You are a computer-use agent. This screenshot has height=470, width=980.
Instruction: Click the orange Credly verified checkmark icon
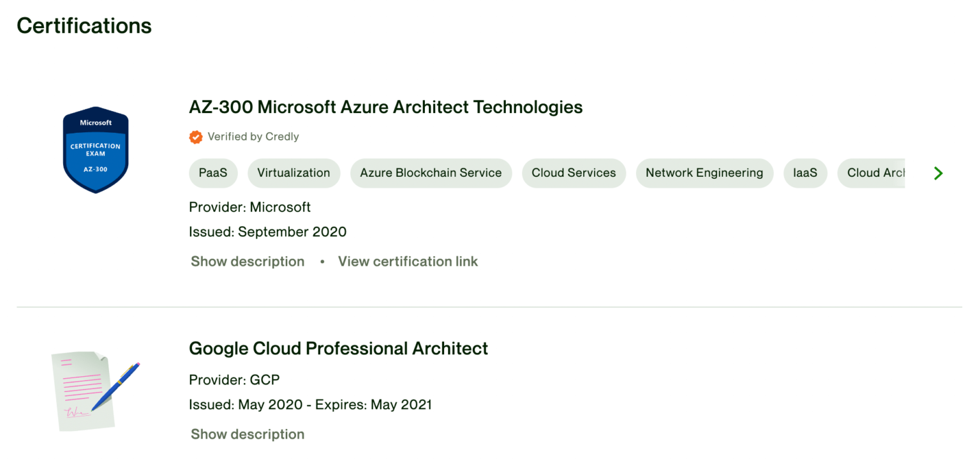196,137
